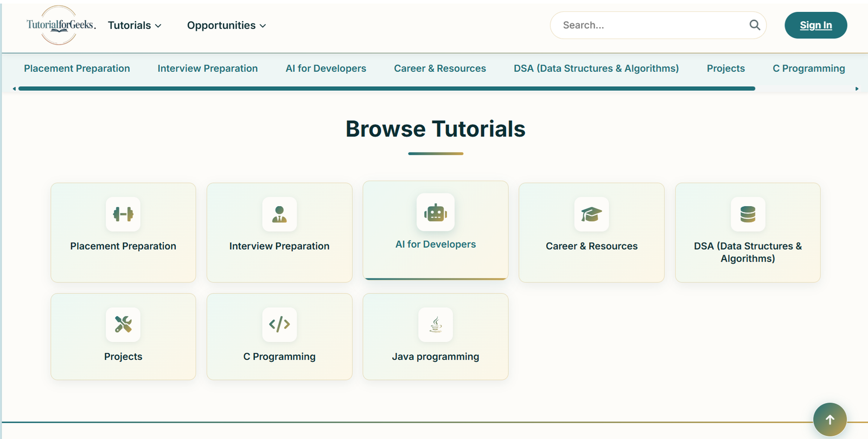The image size is (868, 439).
Task: Click the Java coffee cup icon
Action: (436, 325)
